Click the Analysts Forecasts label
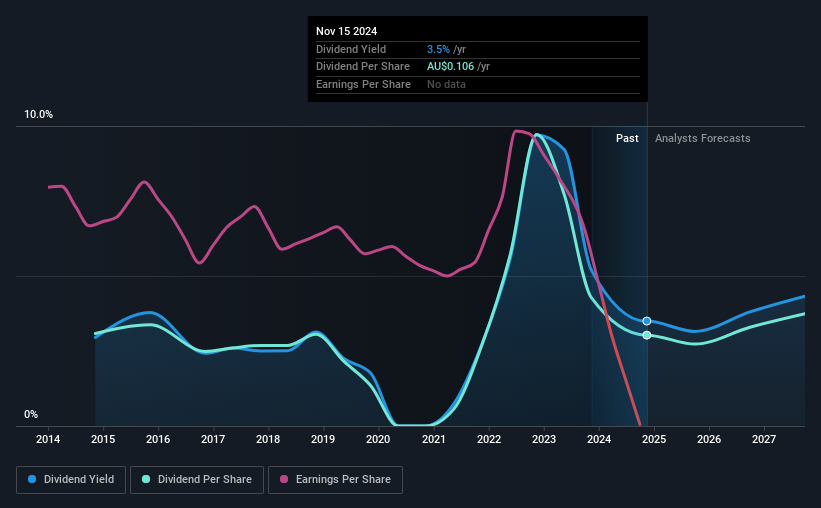Viewport: 821px width, 508px height. [703, 138]
